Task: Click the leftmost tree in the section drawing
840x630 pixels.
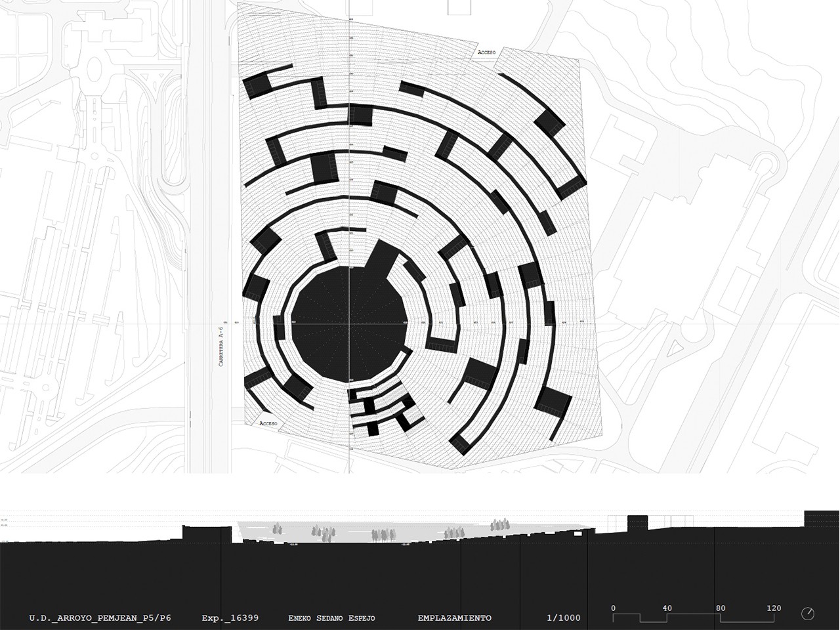Action: click(278, 528)
